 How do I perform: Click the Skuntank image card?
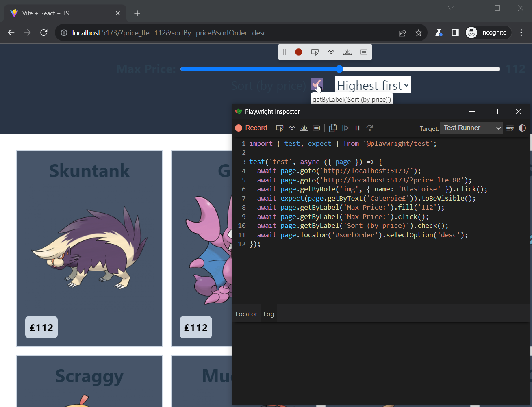(89, 249)
